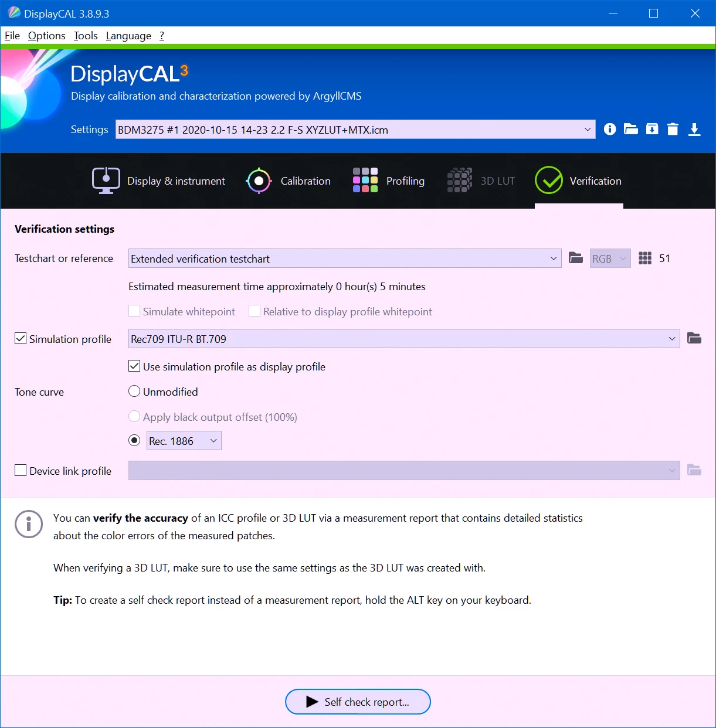Screen dimensions: 716x728
Task: Click the install profile icon
Action: pos(652,129)
